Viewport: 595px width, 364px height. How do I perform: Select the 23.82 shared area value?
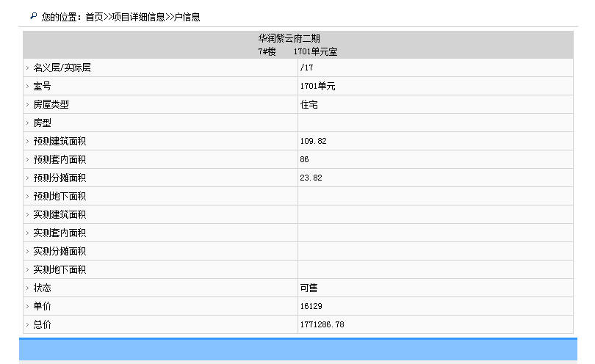tap(311, 178)
